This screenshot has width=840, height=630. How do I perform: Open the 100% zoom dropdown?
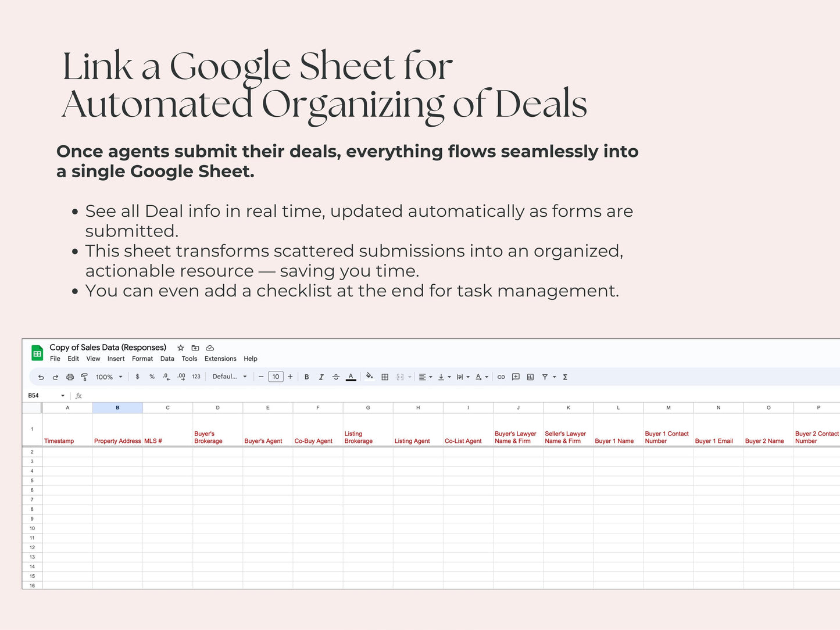click(109, 377)
